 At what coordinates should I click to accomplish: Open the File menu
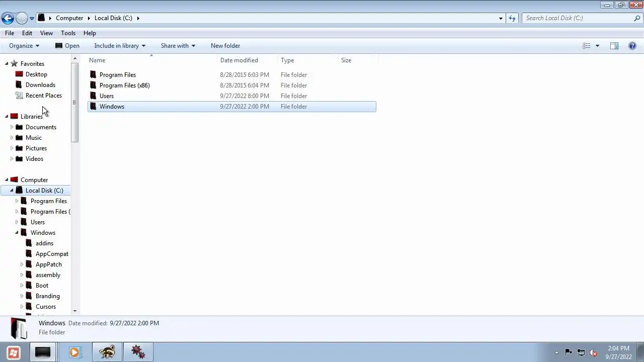point(10,33)
